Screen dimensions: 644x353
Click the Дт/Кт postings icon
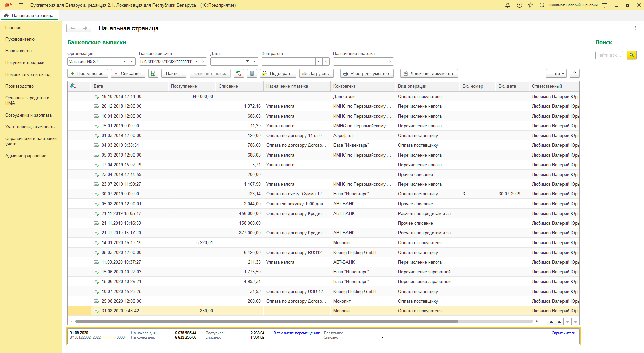tap(239, 74)
